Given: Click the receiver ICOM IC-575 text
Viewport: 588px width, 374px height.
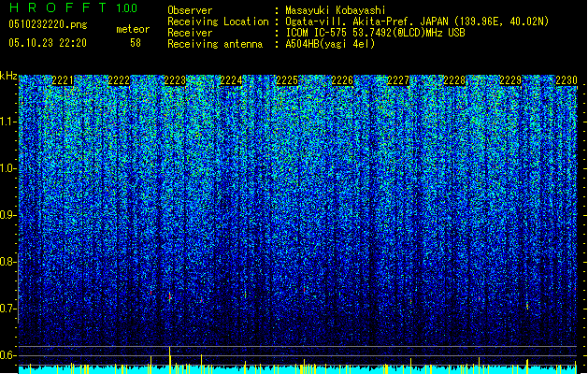Looking at the screenshot, I should (x=375, y=33).
